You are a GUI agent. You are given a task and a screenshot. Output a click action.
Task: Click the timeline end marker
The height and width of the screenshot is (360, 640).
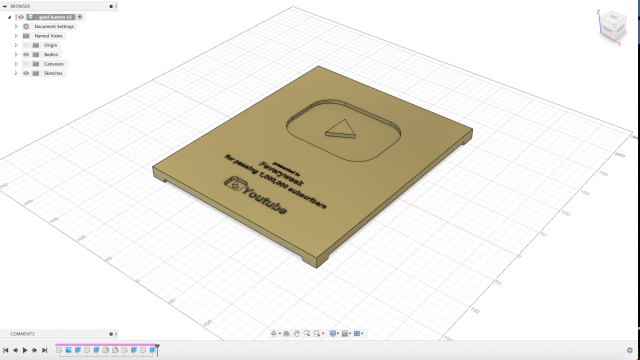click(x=157, y=350)
